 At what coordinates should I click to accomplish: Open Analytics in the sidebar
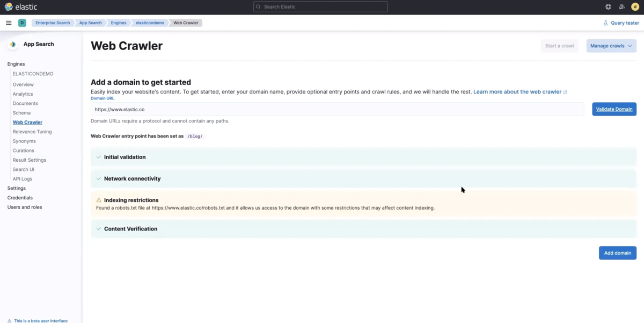tap(23, 94)
